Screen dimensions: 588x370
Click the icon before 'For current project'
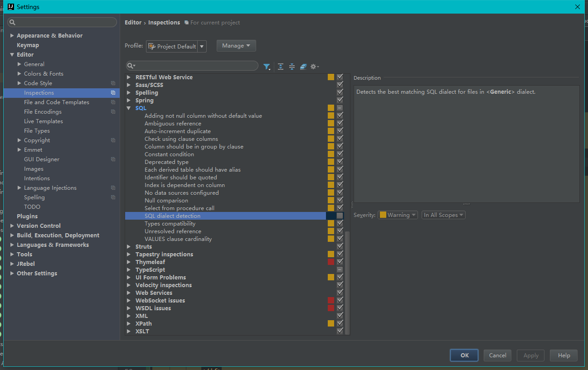(186, 23)
